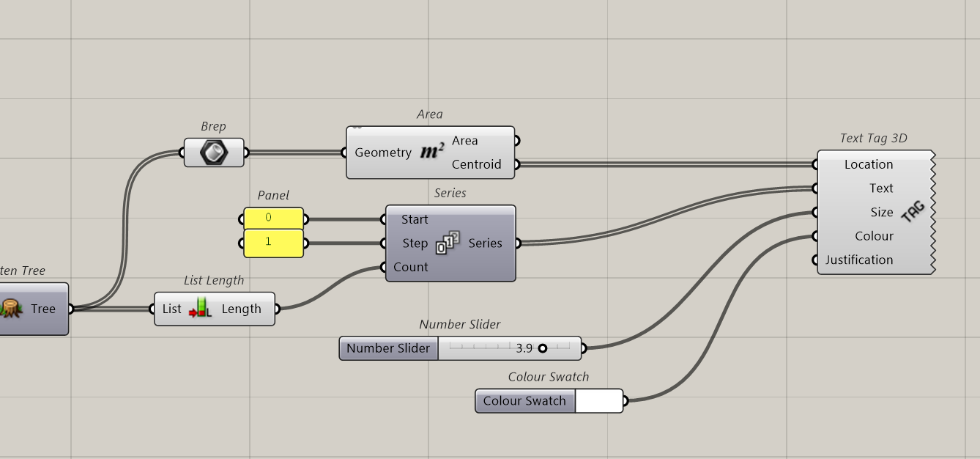The height and width of the screenshot is (459, 980).
Task: Click the Colour Swatch output grip
Action: click(625, 401)
